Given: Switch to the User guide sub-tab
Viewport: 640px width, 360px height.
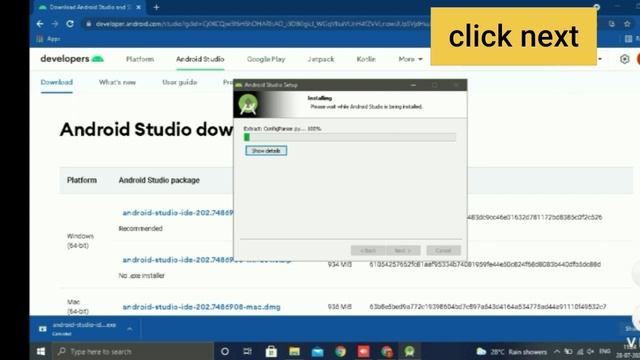Looking at the screenshot, I should point(180,82).
